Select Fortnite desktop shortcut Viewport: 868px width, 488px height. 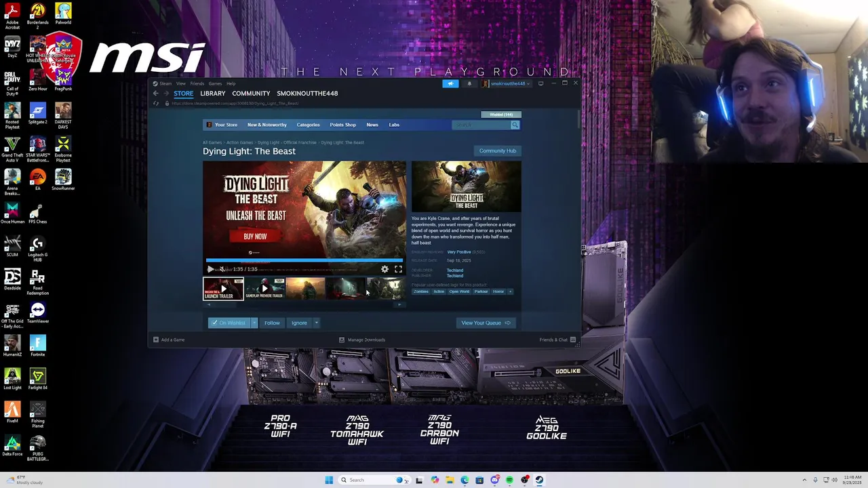[37, 346]
